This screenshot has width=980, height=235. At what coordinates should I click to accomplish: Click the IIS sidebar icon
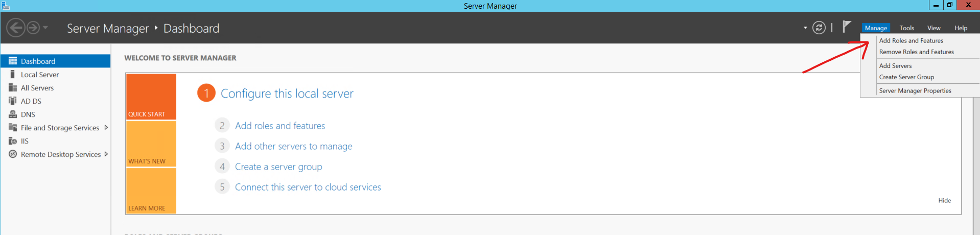point(13,141)
